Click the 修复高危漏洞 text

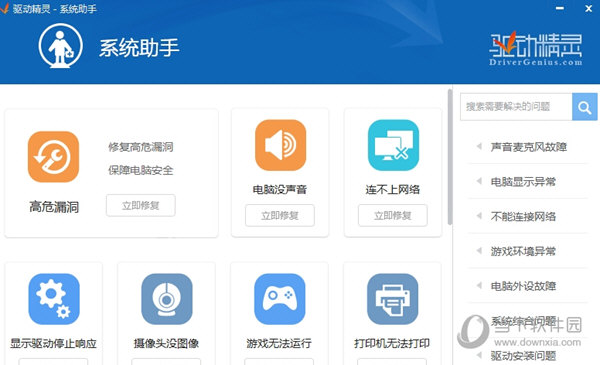click(x=141, y=147)
